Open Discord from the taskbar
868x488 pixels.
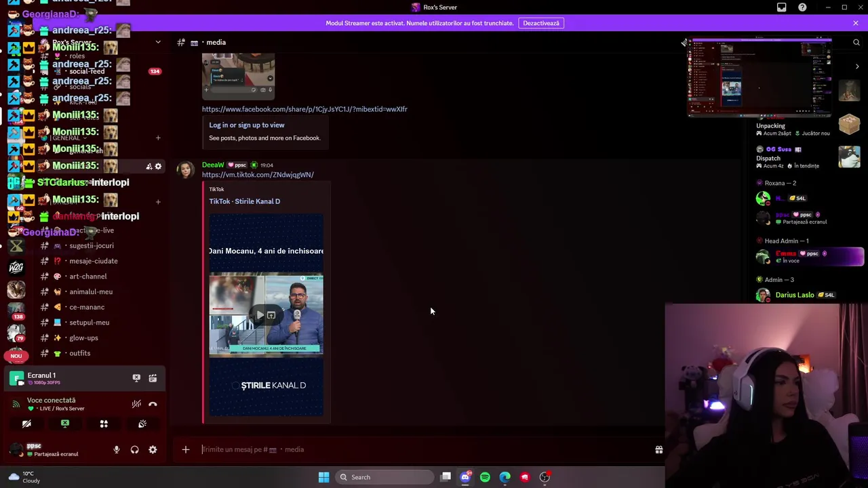465,477
